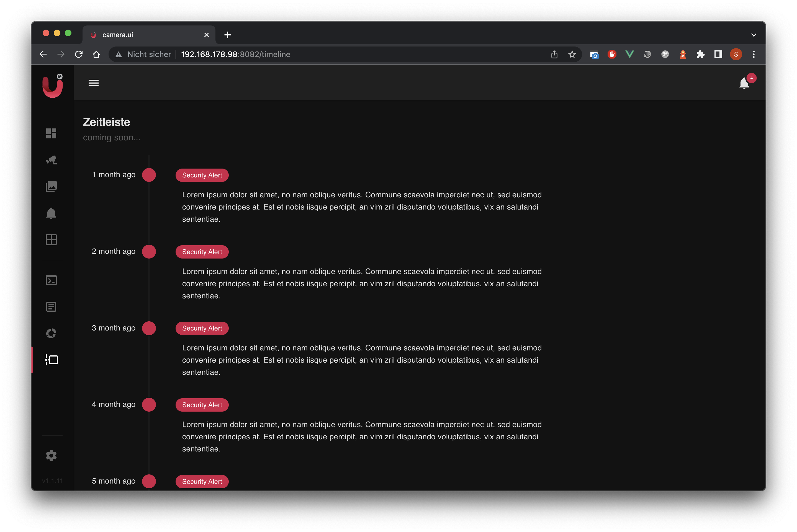Open the Utilization chart page
Screen dimensions: 797x532
pyautogui.click(x=51, y=333)
